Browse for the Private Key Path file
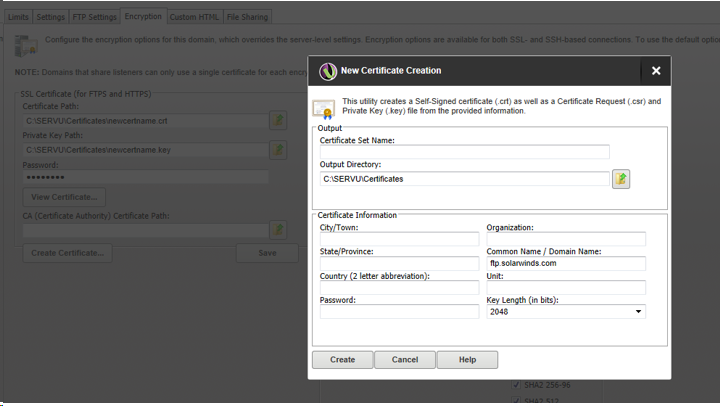The height and width of the screenshot is (406, 720). click(278, 150)
